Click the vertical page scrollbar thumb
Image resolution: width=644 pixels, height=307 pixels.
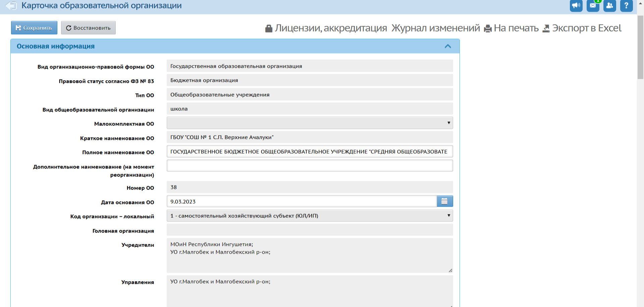pos(640,47)
